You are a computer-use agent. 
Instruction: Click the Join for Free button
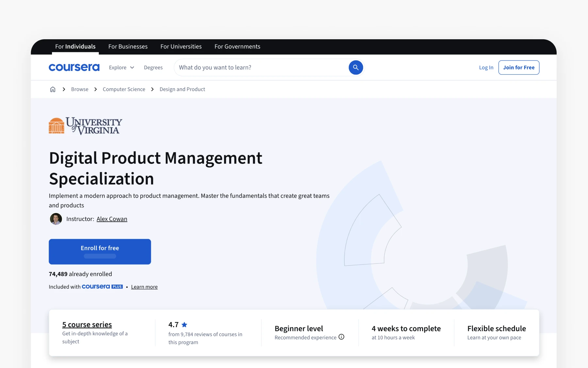click(x=519, y=67)
